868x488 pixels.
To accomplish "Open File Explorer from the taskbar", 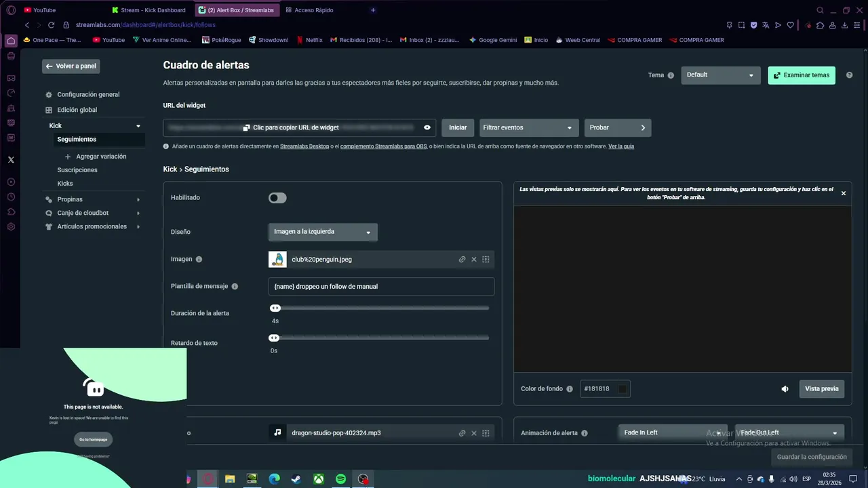I will click(229, 479).
